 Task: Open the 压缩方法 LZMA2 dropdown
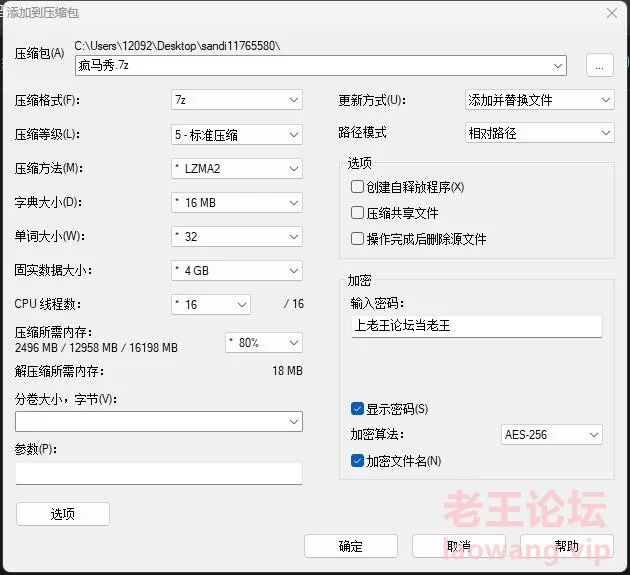(x=237, y=168)
